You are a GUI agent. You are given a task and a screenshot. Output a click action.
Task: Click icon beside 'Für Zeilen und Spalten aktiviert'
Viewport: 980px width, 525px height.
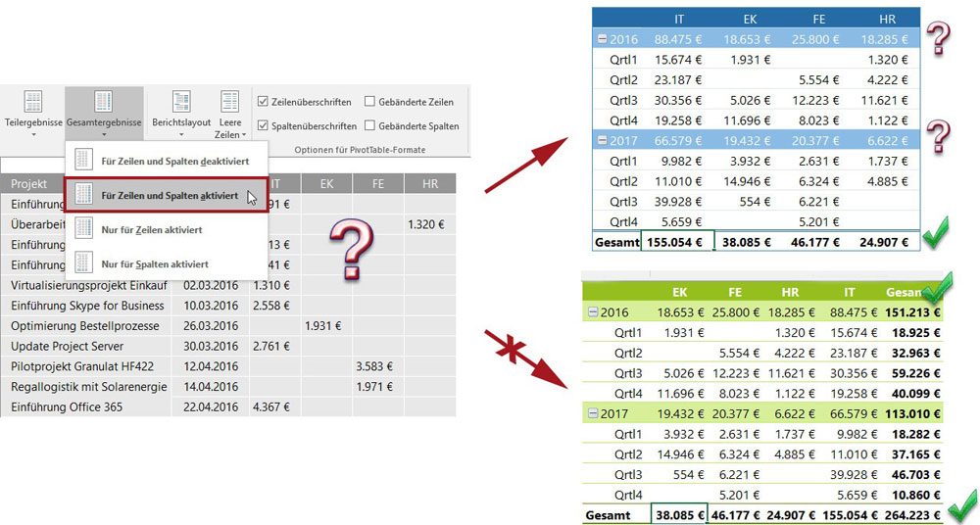[x=83, y=195]
